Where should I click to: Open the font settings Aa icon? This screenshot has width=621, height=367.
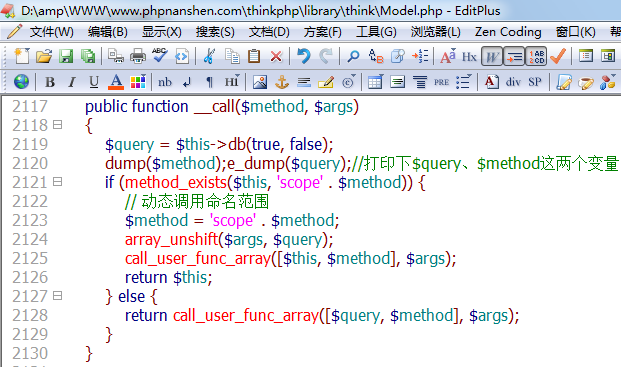click(x=448, y=56)
